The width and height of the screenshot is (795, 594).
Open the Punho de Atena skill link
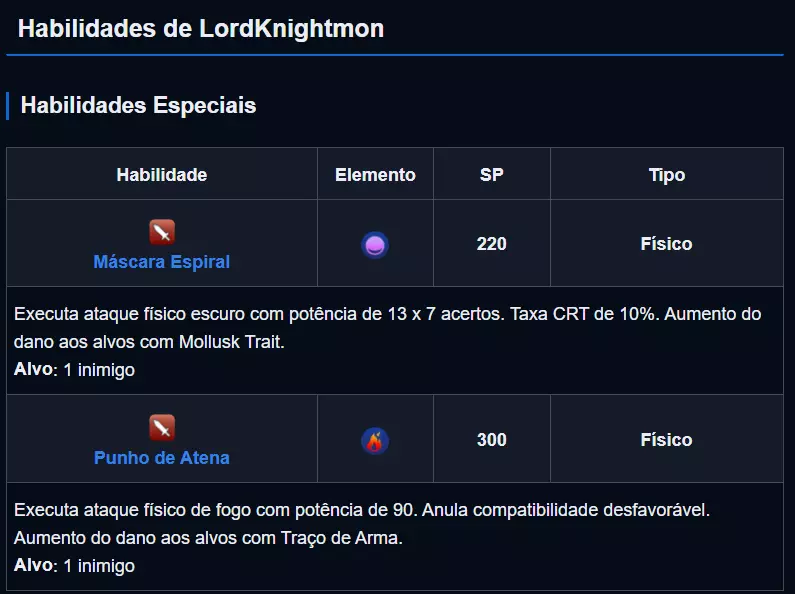click(x=162, y=458)
